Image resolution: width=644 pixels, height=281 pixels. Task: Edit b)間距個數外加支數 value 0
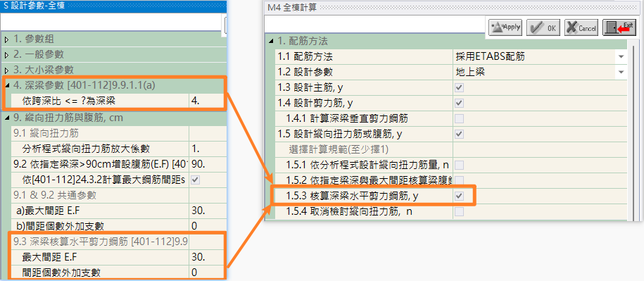208,226
